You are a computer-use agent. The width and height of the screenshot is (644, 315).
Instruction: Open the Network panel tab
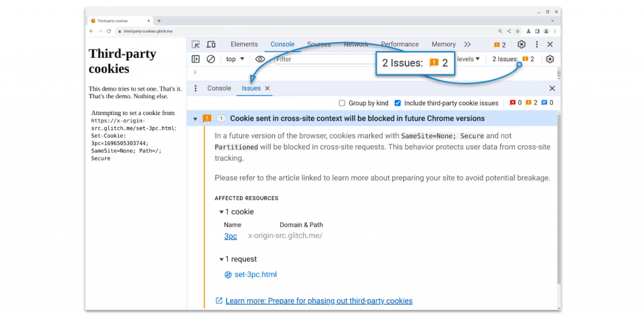coord(356,45)
